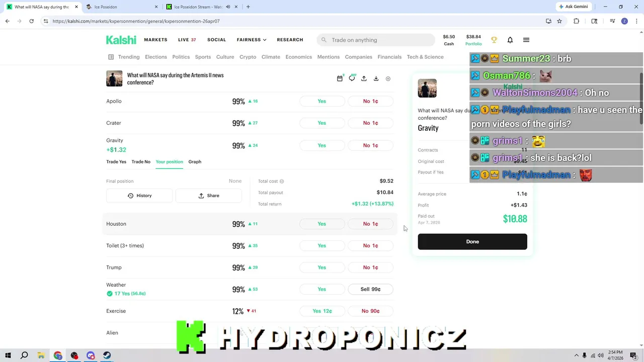Open a new browser tab
Viewport: 644px width, 362px height.
coord(248,7)
